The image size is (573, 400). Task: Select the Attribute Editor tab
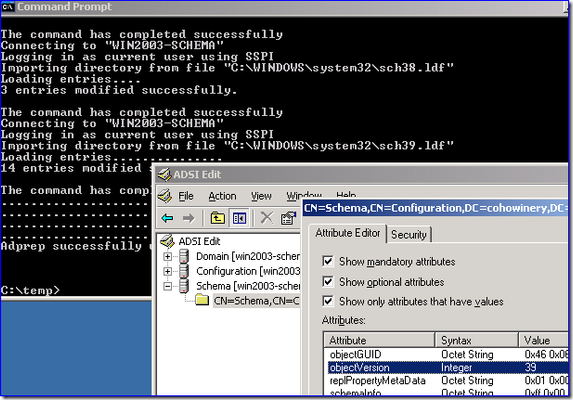pos(348,233)
